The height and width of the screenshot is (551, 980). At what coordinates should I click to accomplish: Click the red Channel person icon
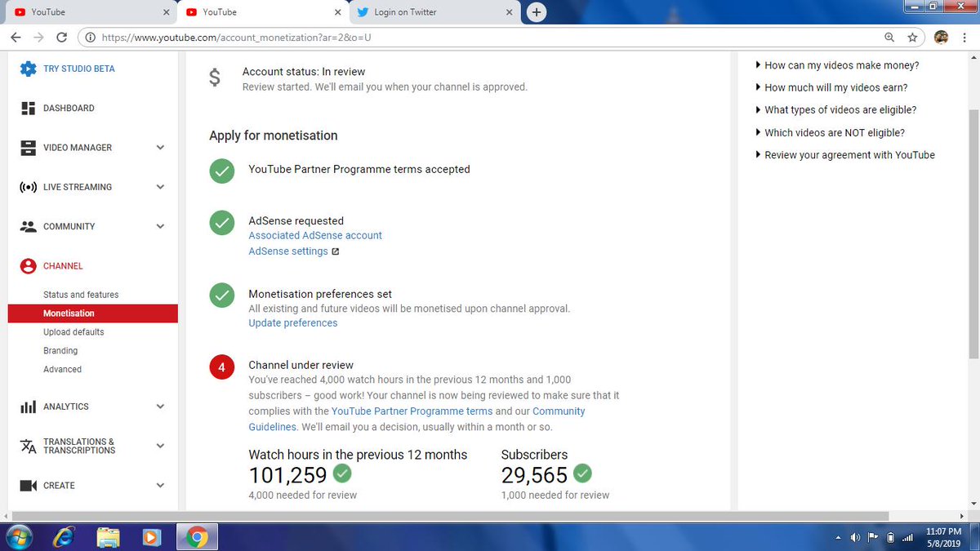(29, 266)
